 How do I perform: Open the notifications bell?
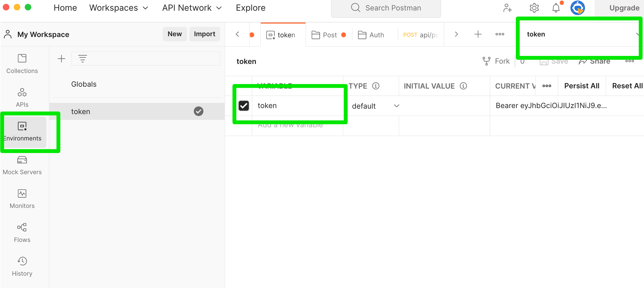point(556,8)
